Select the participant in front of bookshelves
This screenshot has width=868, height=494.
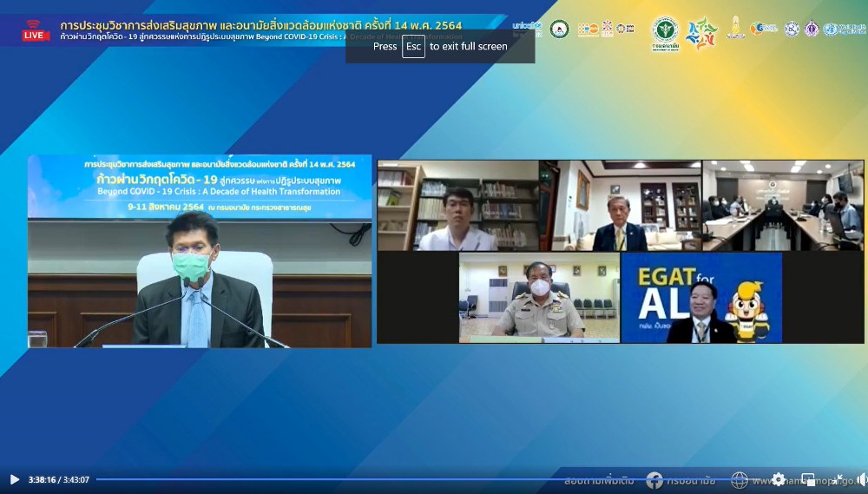pos(457,206)
